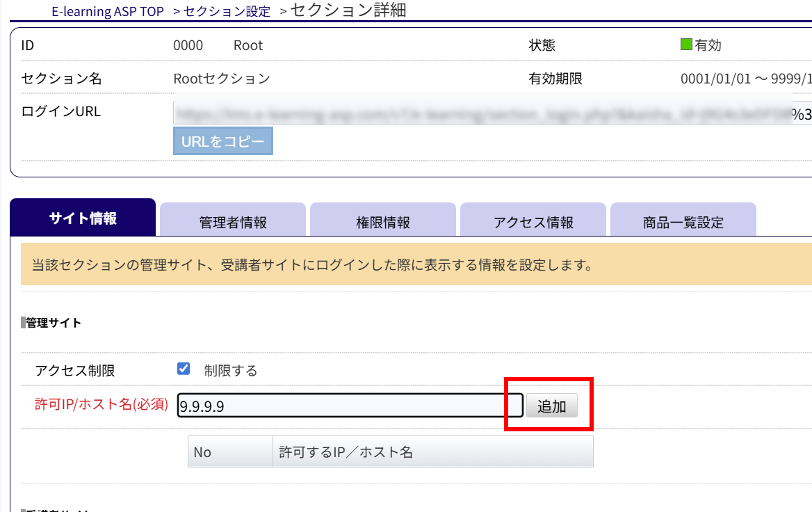Click the 管理サイト section heading
812x512 pixels.
click(x=54, y=323)
